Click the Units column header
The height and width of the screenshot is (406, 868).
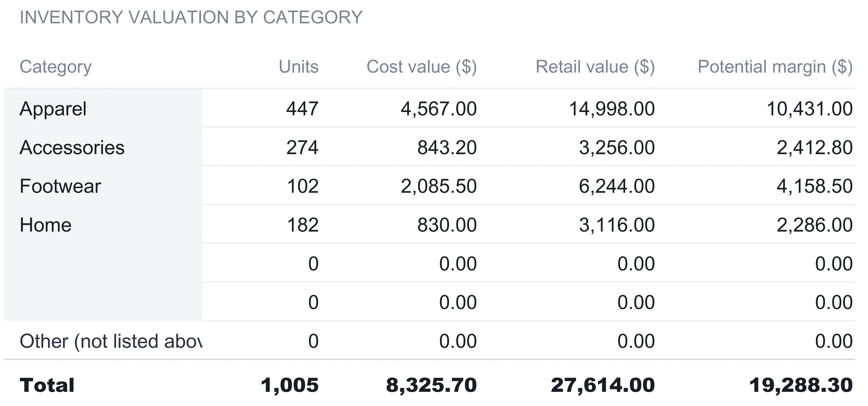coord(298,67)
